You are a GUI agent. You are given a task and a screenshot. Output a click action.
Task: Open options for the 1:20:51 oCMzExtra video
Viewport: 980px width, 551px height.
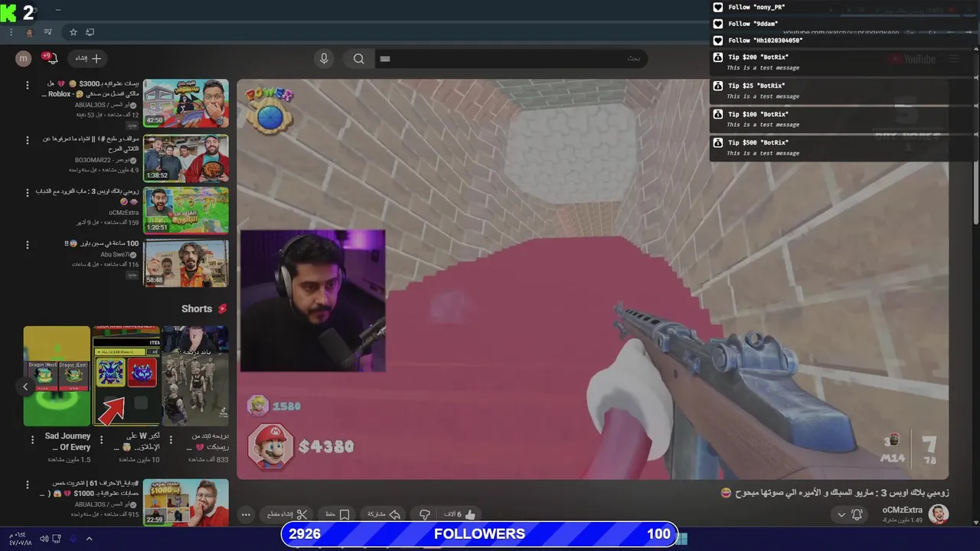[28, 193]
